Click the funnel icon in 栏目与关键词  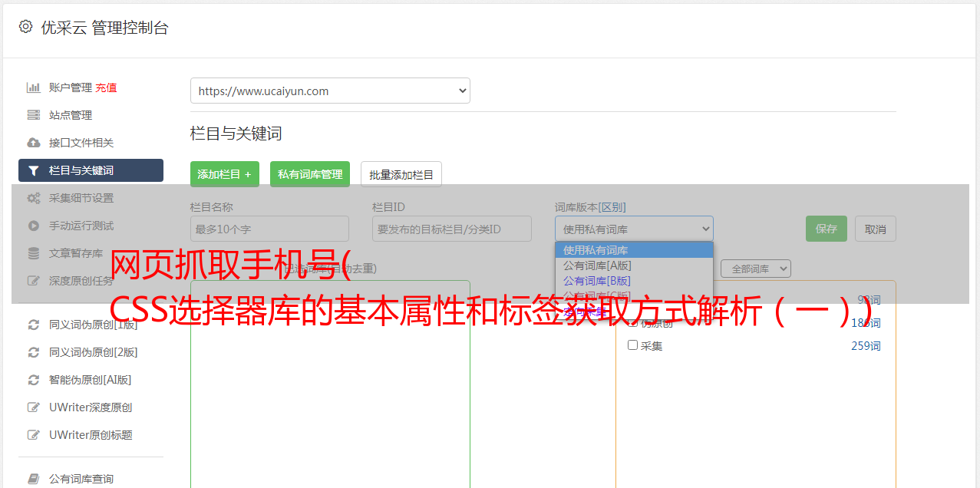tap(33, 170)
